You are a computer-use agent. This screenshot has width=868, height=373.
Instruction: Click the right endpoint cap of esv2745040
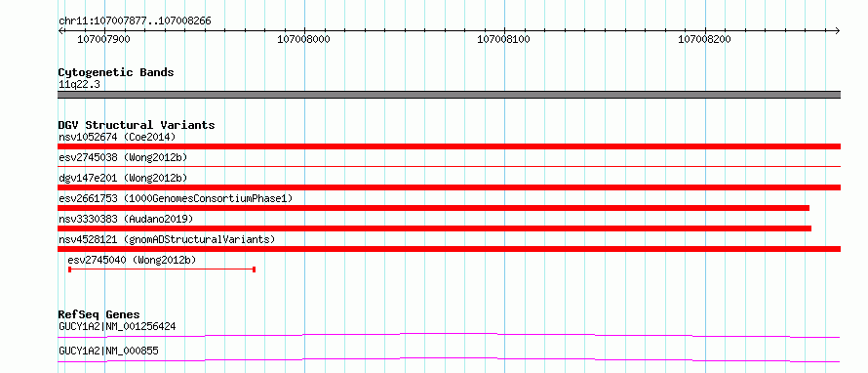(x=254, y=269)
